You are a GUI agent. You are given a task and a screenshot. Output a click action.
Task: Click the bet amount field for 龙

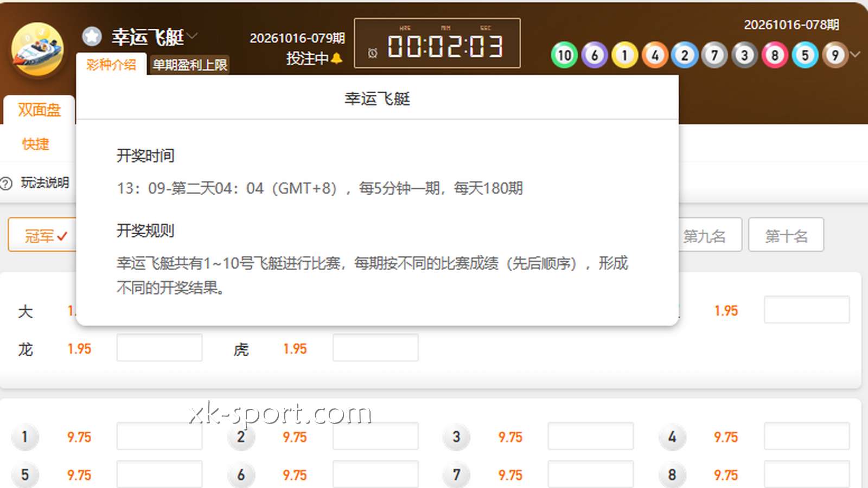tap(159, 348)
